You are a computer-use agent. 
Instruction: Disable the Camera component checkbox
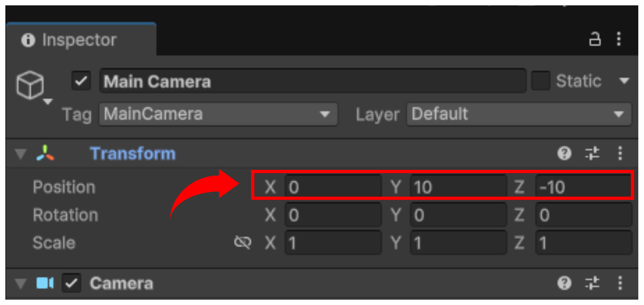pos(72,283)
